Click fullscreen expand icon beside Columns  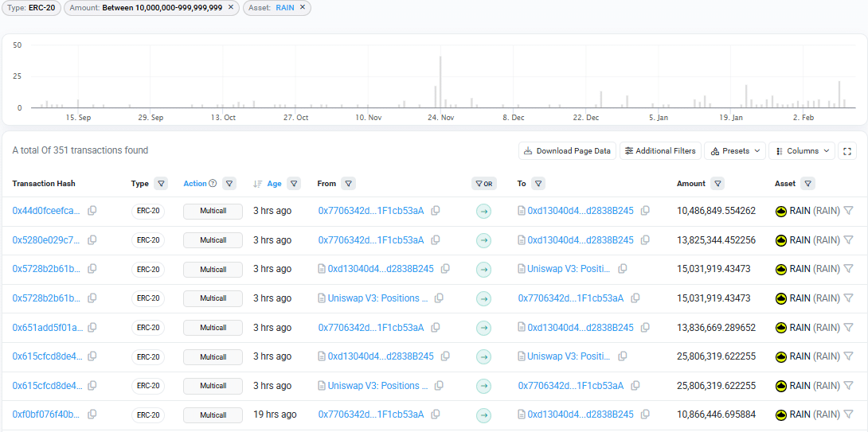pos(847,151)
